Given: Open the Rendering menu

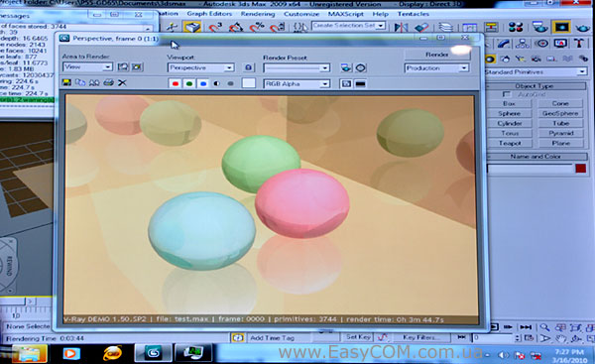Looking at the screenshot, I should [x=258, y=14].
